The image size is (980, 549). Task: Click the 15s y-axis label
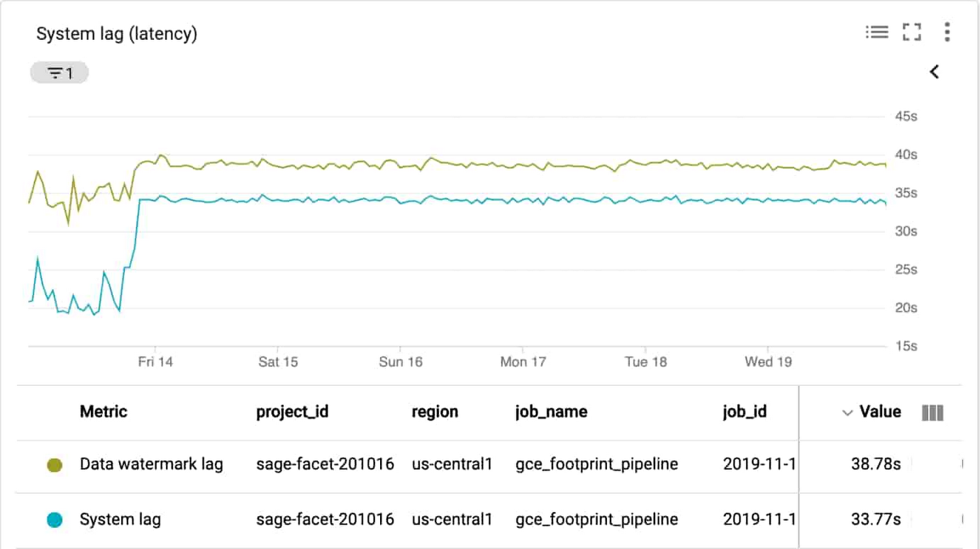click(x=906, y=347)
